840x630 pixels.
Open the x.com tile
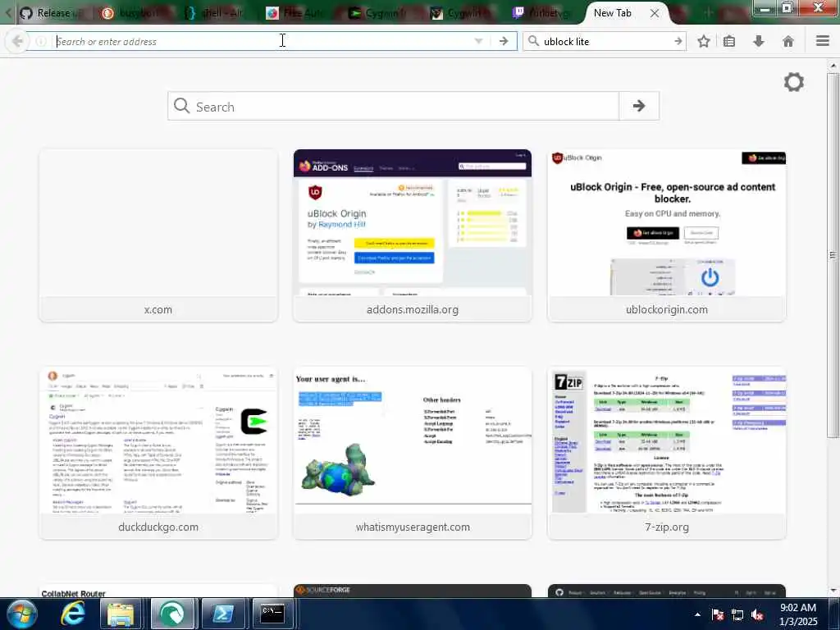pos(158,235)
